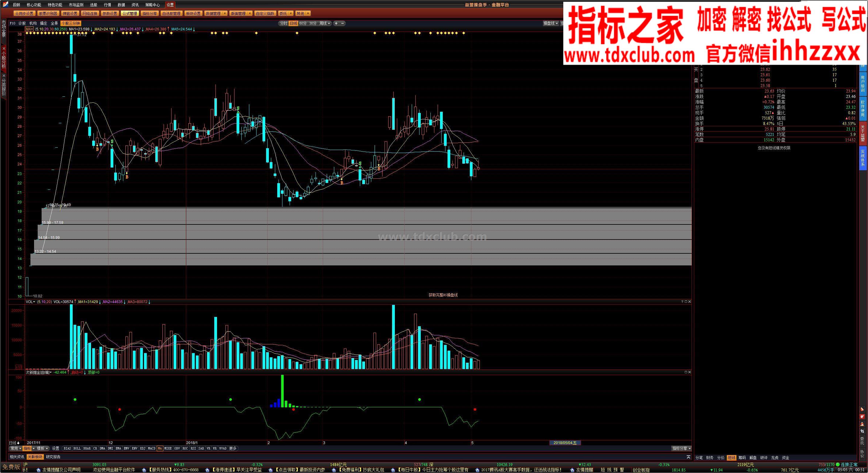Click the 更多 indicators button
868x473 pixels.
coord(233,448)
